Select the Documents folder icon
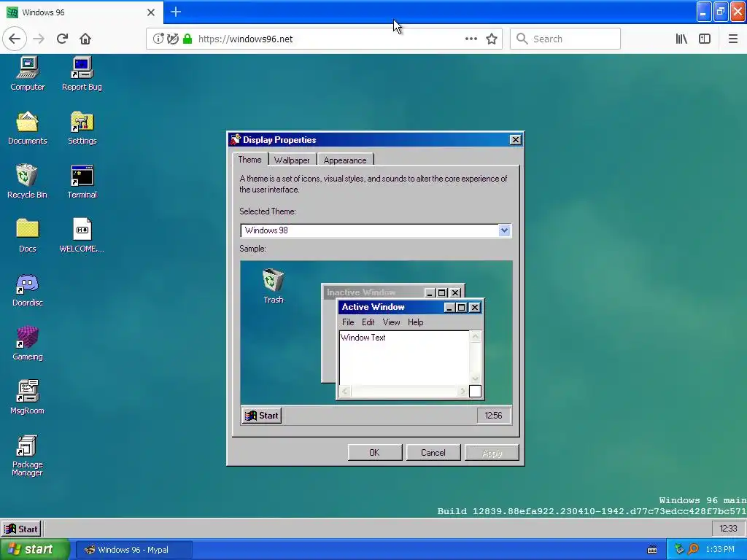Viewport: 747px width, 560px height. tap(27, 128)
